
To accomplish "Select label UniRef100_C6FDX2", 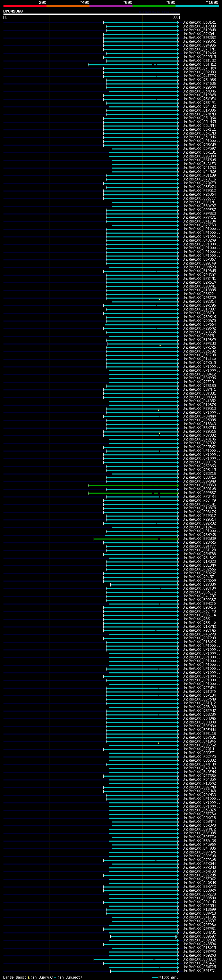I will pyautogui.click(x=199, y=879).
